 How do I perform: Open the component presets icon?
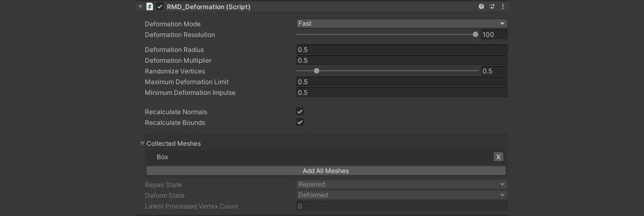click(492, 7)
